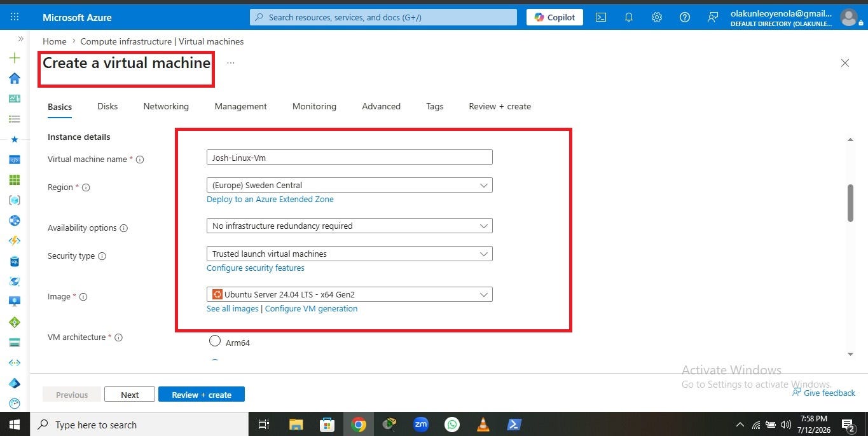Select the Arm64 VM architecture radio
Viewport: 868px width, 436px height.
[215, 341]
